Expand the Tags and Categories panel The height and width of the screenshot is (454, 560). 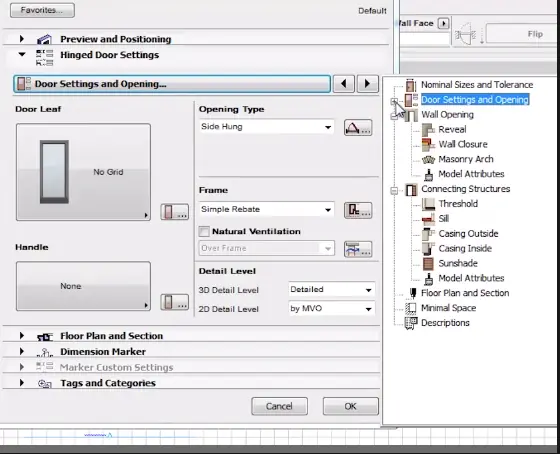(22, 383)
